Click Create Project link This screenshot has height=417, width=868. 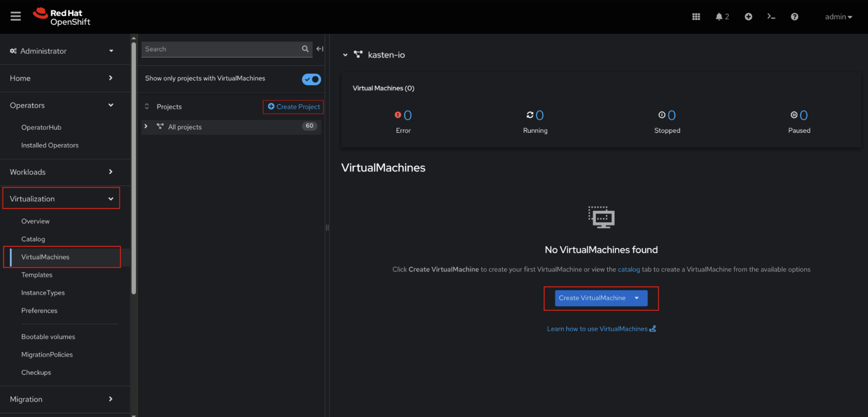[x=294, y=107]
